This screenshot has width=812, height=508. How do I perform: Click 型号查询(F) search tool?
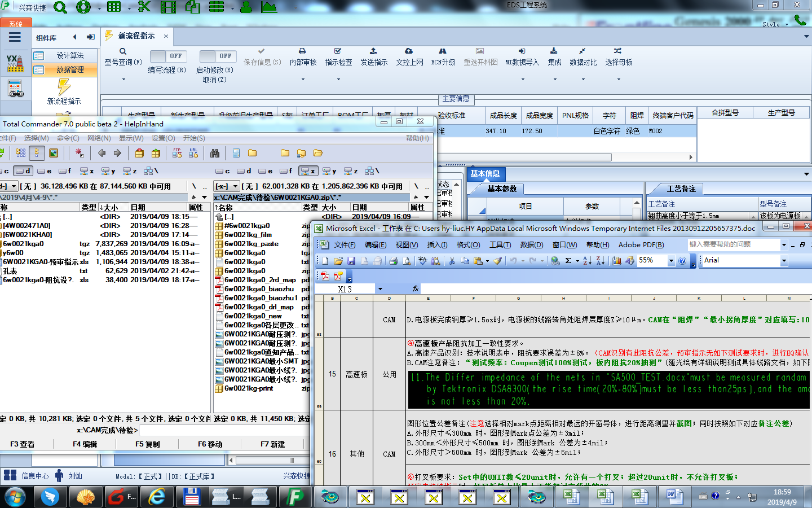click(123, 57)
